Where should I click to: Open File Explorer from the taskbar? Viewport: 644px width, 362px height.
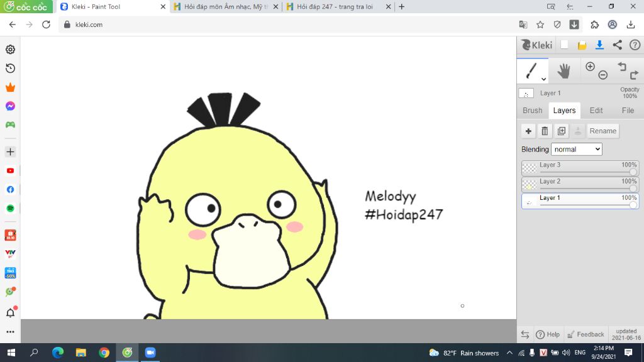click(81, 353)
